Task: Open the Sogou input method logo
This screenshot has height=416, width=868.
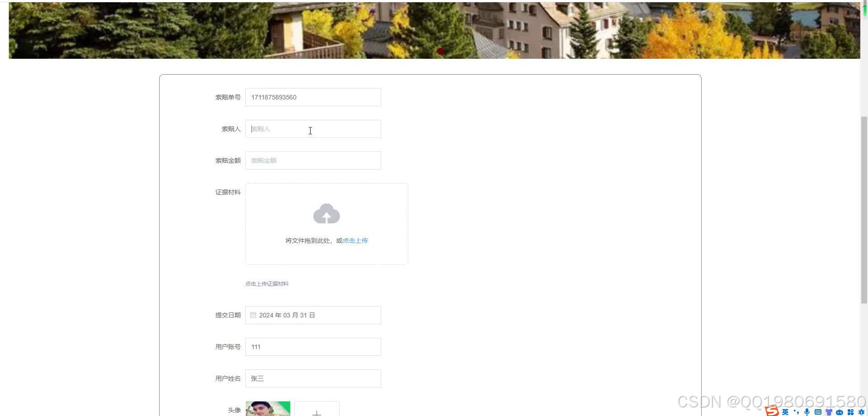Action: [x=772, y=411]
